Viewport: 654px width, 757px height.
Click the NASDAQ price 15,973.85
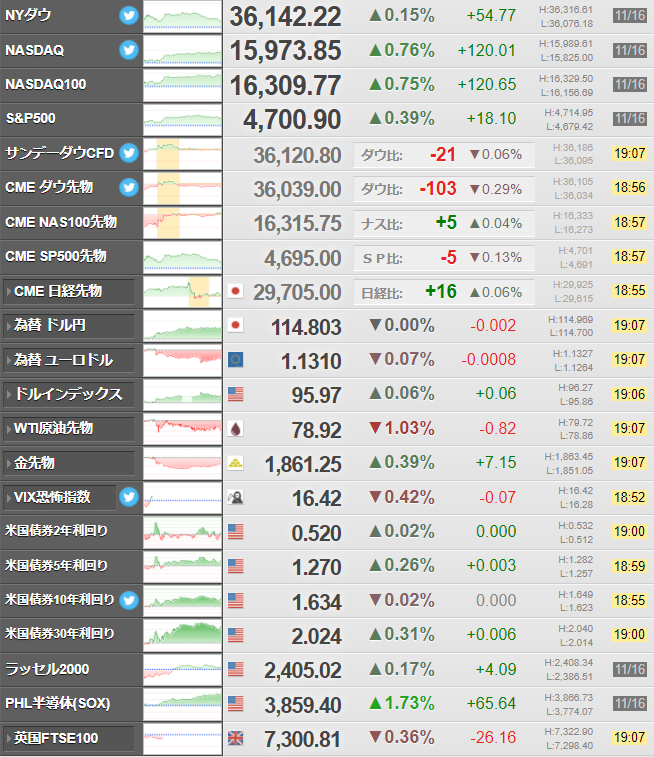pyautogui.click(x=285, y=51)
